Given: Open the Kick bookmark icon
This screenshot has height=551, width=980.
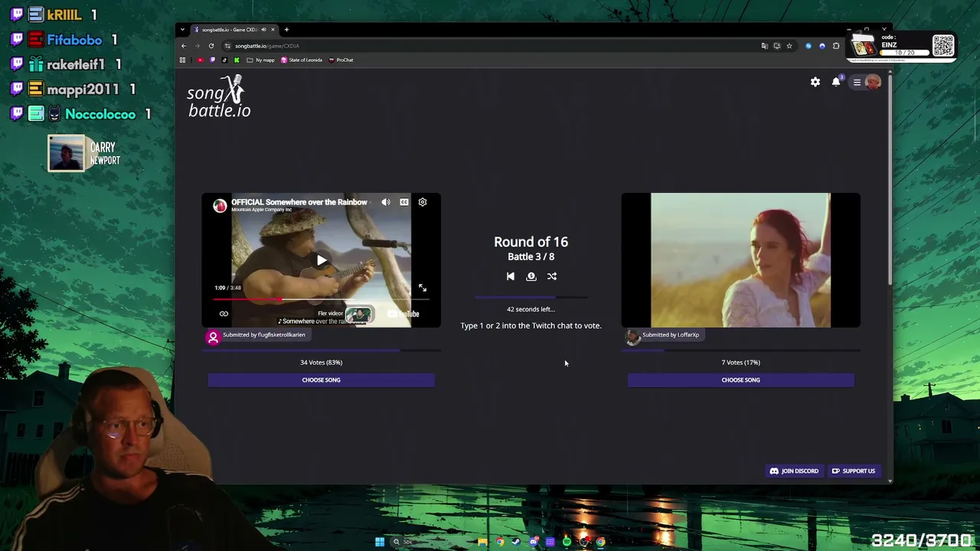Looking at the screenshot, I should coord(237,60).
